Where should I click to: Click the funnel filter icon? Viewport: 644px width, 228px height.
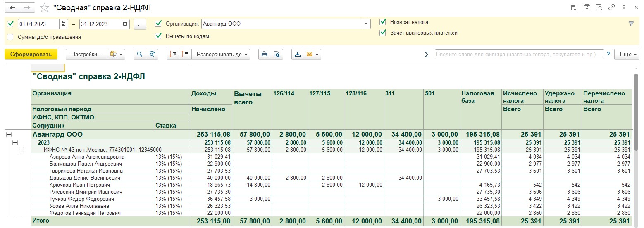click(631, 24)
